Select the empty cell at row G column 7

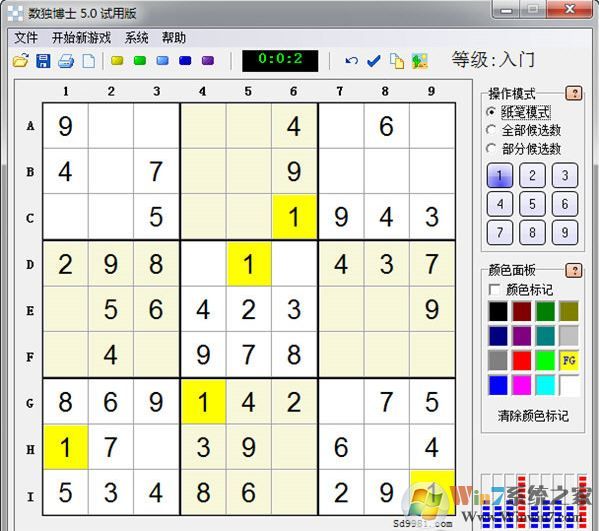[341, 401]
